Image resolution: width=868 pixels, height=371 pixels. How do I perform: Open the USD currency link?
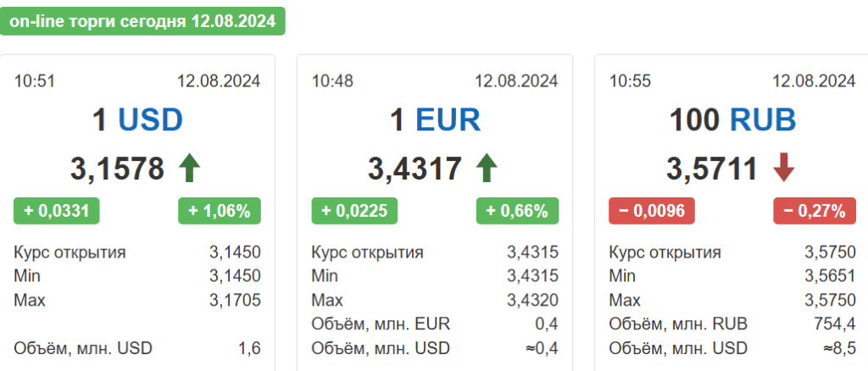tap(151, 119)
